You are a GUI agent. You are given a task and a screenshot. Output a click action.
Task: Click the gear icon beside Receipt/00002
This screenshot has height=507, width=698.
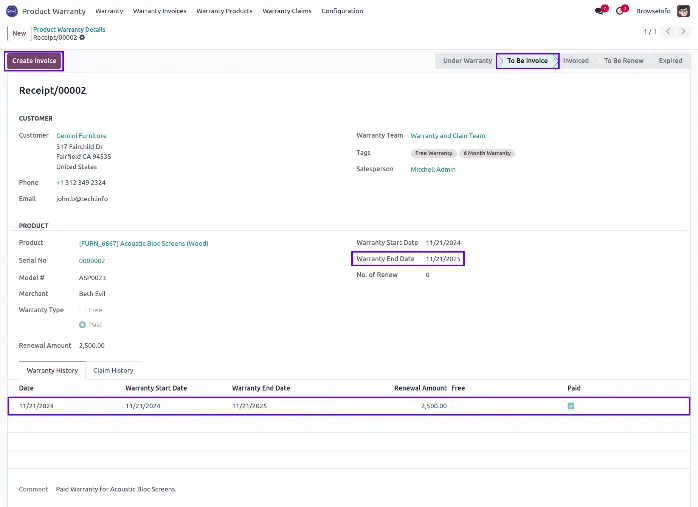[68, 37]
